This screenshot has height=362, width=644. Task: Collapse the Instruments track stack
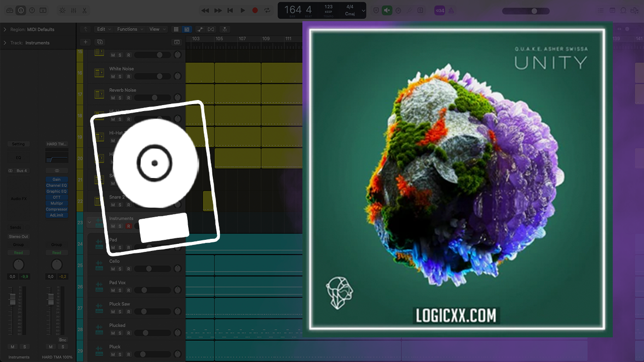[x=90, y=222]
